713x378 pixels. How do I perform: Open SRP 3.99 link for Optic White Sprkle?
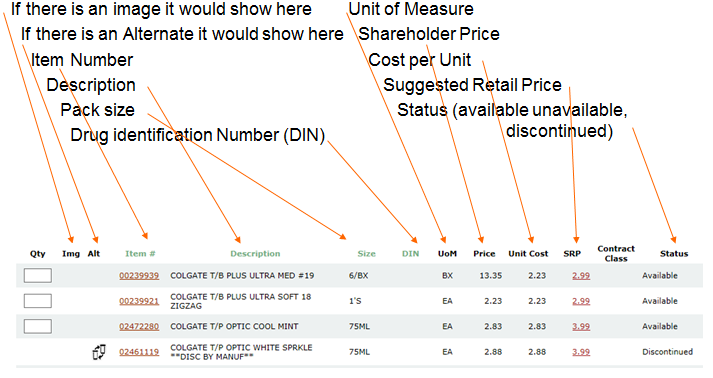tap(581, 352)
